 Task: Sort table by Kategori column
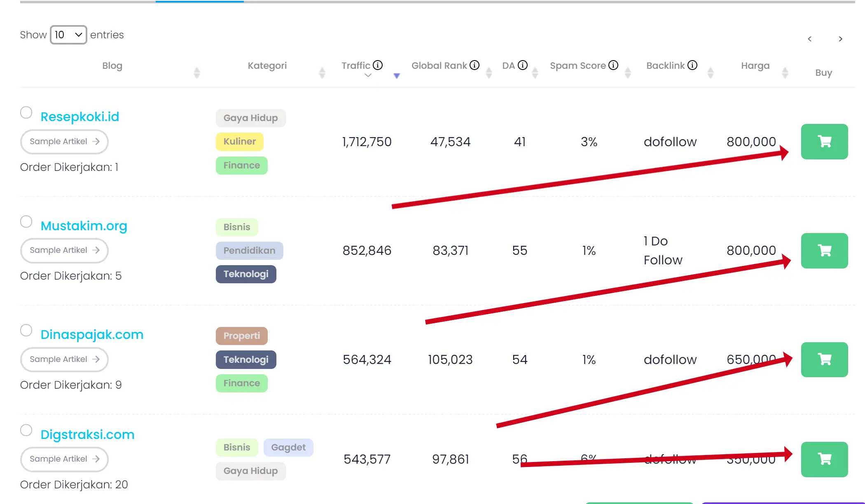pyautogui.click(x=322, y=73)
